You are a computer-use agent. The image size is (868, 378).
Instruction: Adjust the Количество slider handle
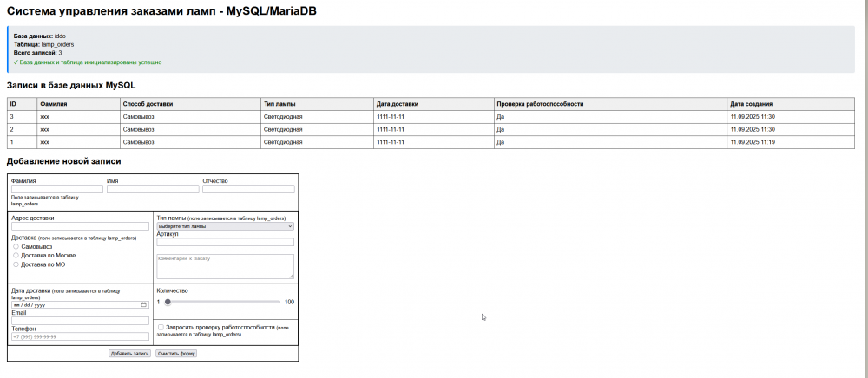coord(168,302)
